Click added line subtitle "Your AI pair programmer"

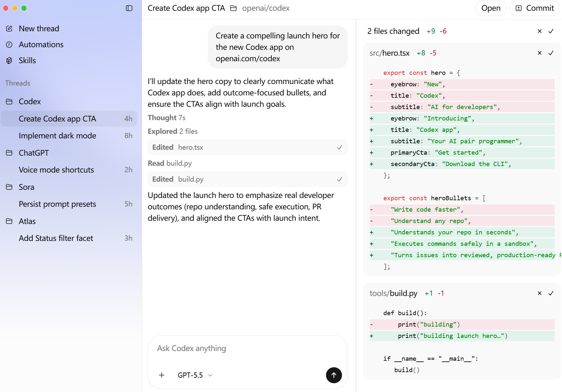click(x=462, y=141)
